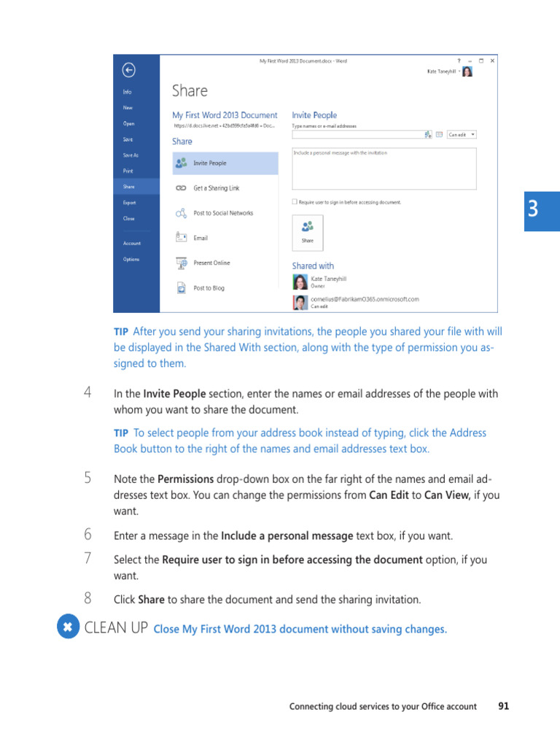The image size is (560, 747).
Task: Open Options in the backstage menu
Action: point(131,260)
